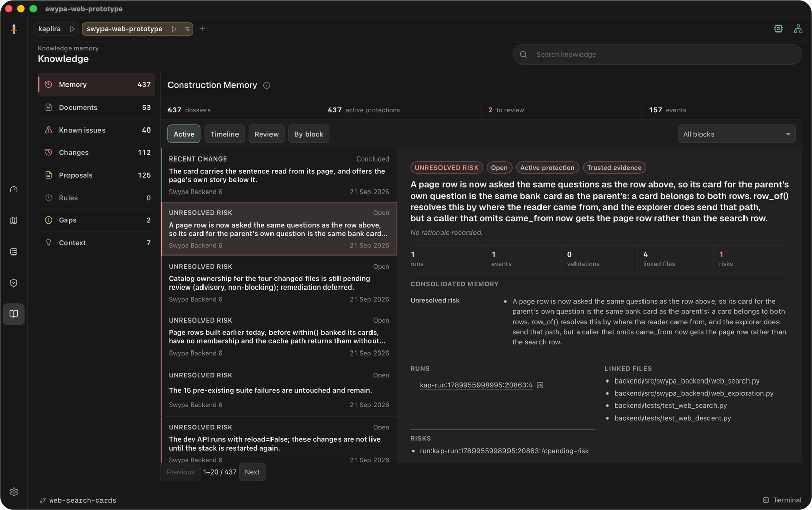The width and height of the screenshot is (812, 510).
Task: Open Context in the sidebar
Action: click(96, 243)
